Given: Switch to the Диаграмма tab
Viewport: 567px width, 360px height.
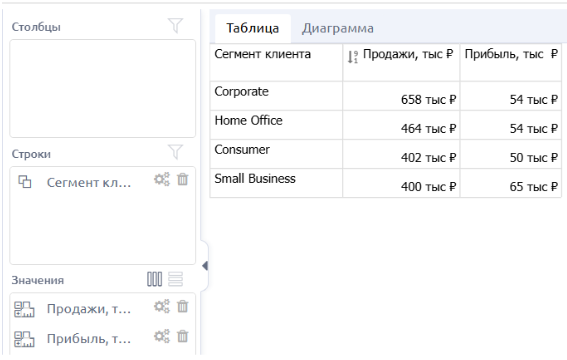Looking at the screenshot, I should 338,28.
